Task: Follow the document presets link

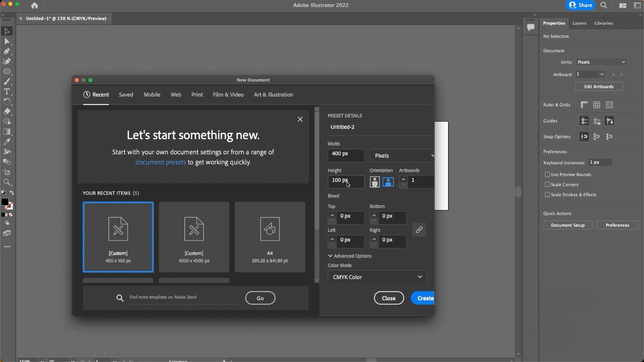Action: 161,162
